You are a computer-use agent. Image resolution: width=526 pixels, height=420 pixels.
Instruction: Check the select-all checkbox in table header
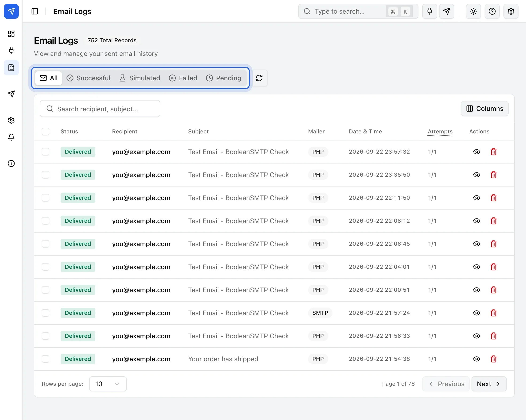[46, 132]
